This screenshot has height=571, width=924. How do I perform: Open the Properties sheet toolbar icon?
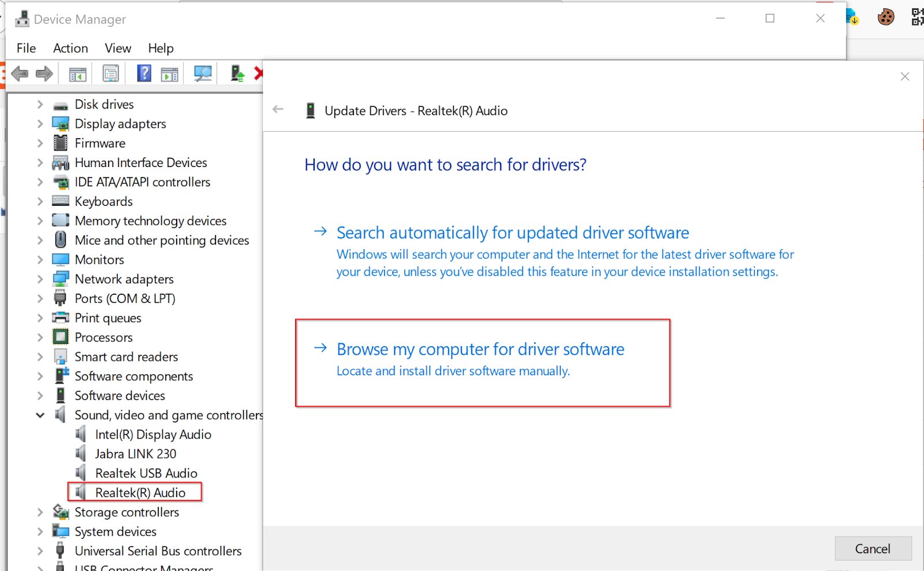click(x=110, y=73)
